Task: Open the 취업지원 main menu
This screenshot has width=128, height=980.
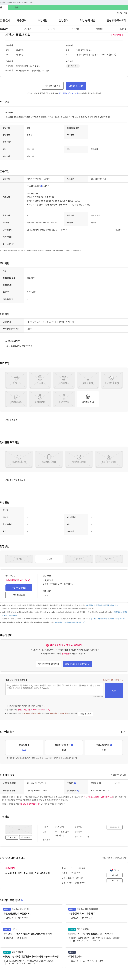Action: (x=43, y=20)
